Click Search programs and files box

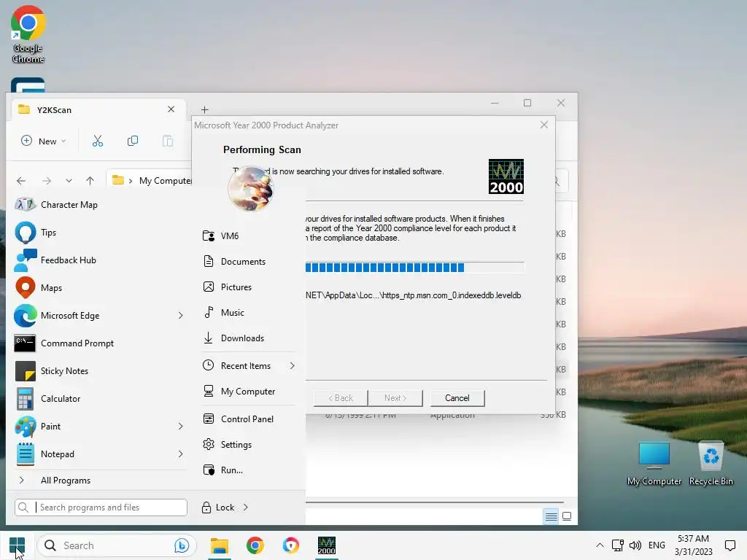click(101, 507)
